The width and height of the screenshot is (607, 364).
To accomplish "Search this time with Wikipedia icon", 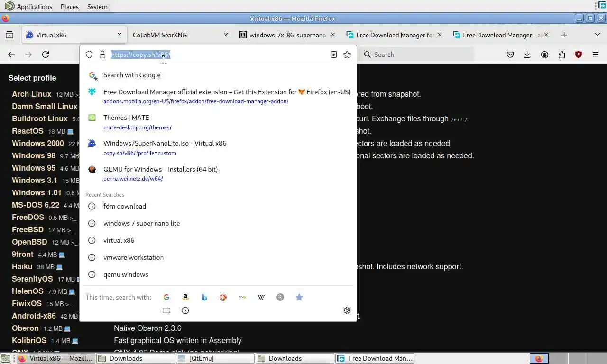I will [x=261, y=297].
